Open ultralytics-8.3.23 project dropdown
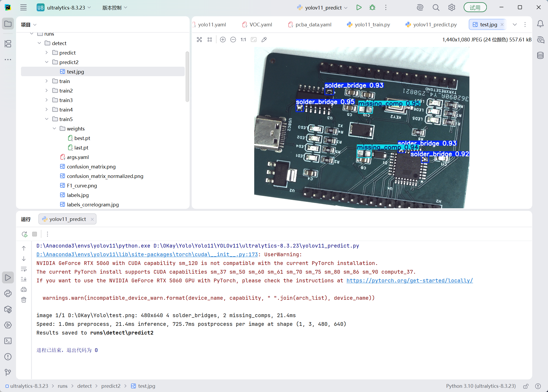Viewport: 548px width, 392px height. click(x=64, y=8)
